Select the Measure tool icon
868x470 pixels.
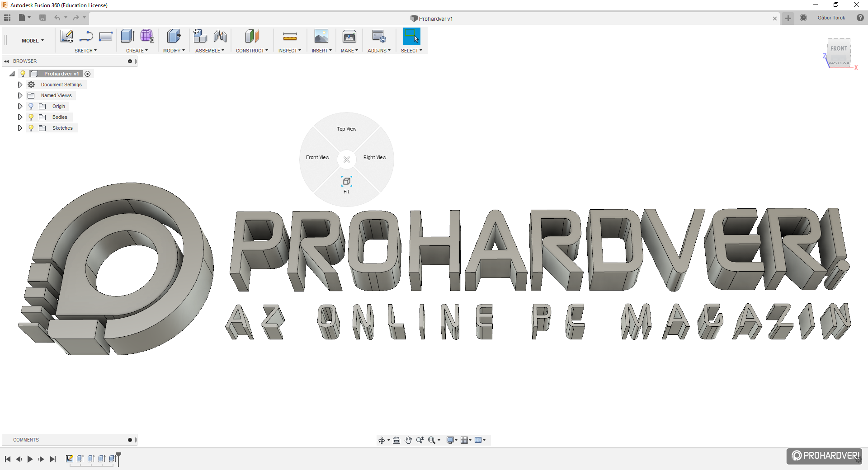tap(290, 37)
